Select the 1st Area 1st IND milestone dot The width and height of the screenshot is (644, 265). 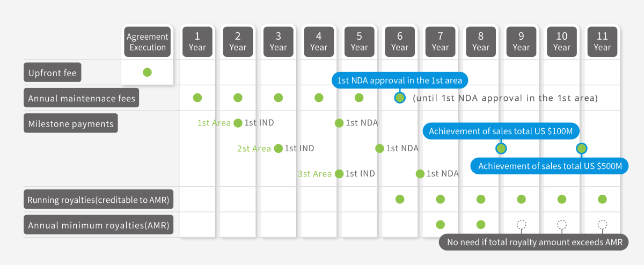[238, 123]
